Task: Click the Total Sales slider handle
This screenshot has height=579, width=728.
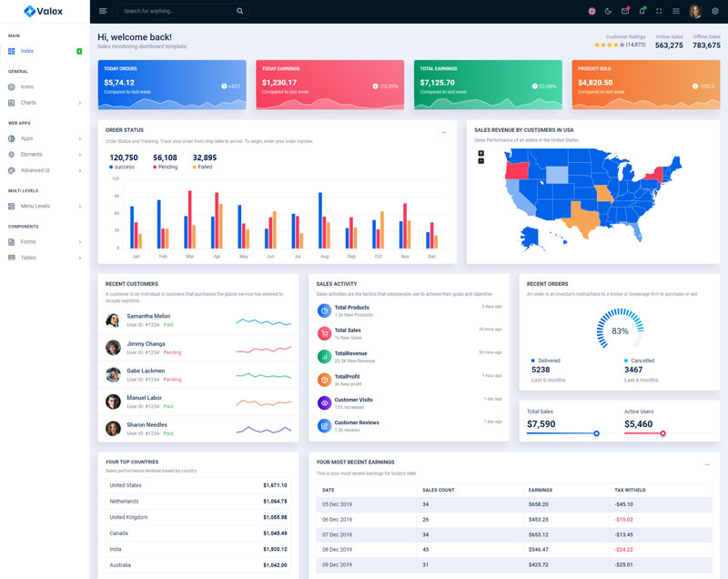Action: (596, 433)
